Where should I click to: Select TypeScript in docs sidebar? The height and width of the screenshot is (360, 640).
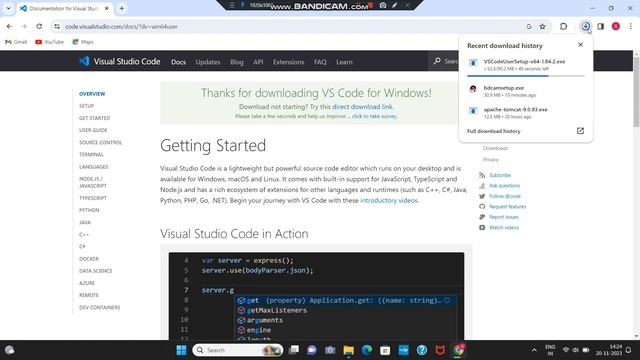(93, 198)
